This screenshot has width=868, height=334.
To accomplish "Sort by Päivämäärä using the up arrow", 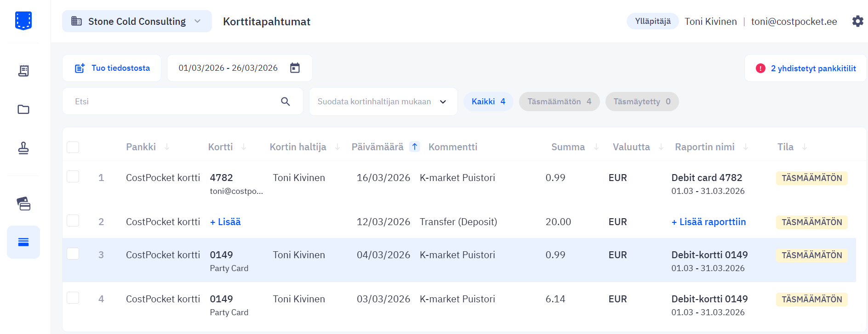I will tap(415, 147).
